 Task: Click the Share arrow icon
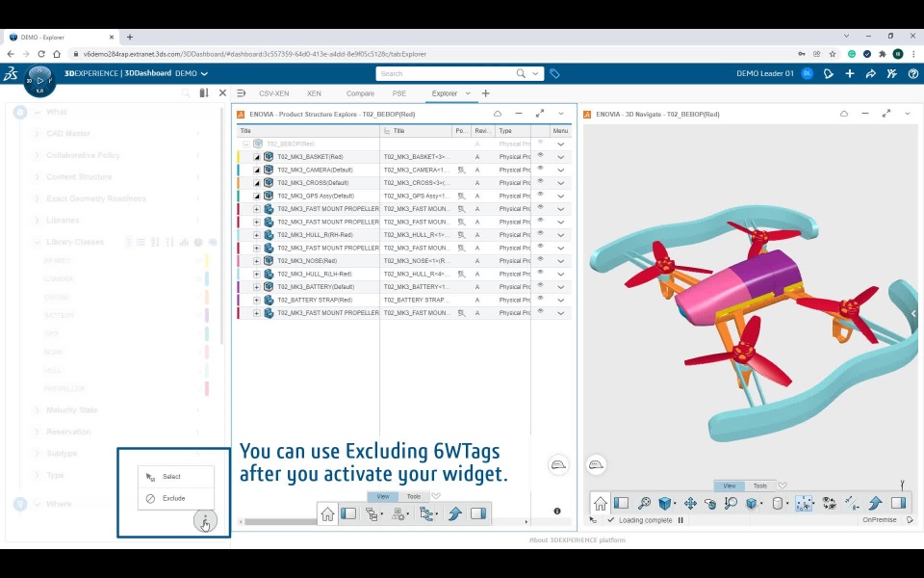click(870, 74)
